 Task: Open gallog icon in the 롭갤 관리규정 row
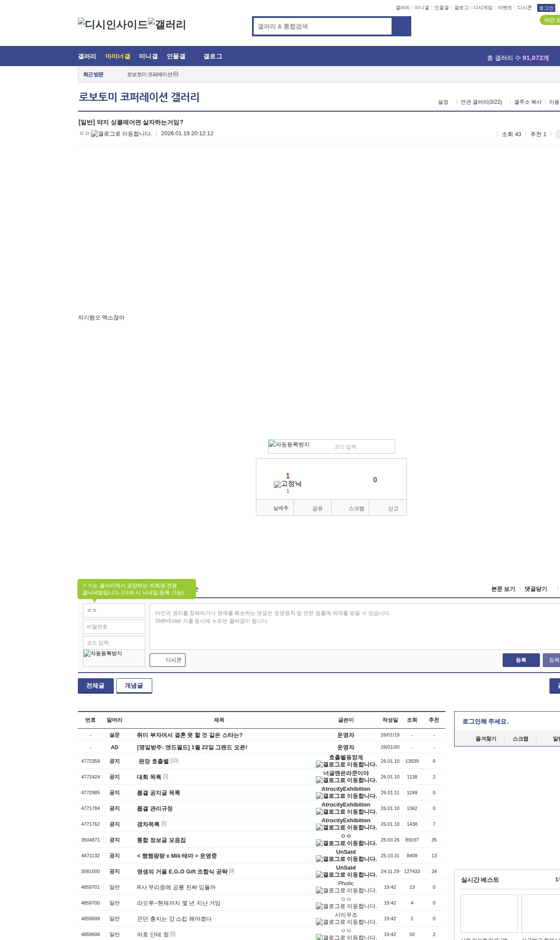coord(346,812)
